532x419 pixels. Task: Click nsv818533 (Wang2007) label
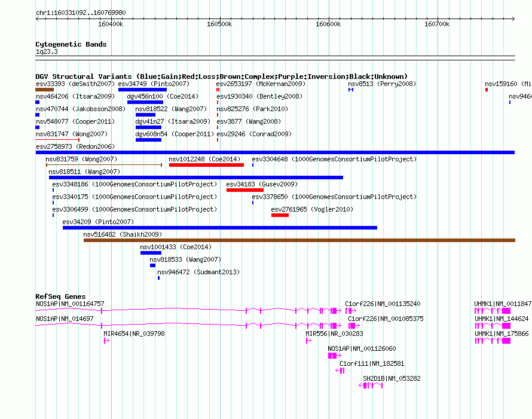[185, 259]
